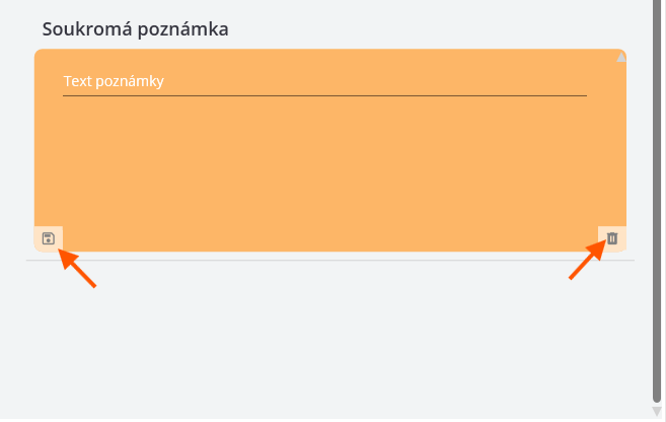Click the orange arrow pointing to trash
The height and width of the screenshot is (422, 666).
586,262
